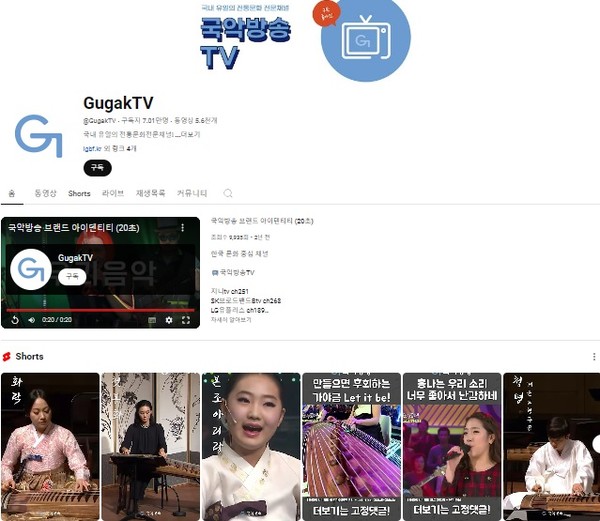The height and width of the screenshot is (521, 600).
Task: Click the video title in the player overlay
Action: pos(74,228)
